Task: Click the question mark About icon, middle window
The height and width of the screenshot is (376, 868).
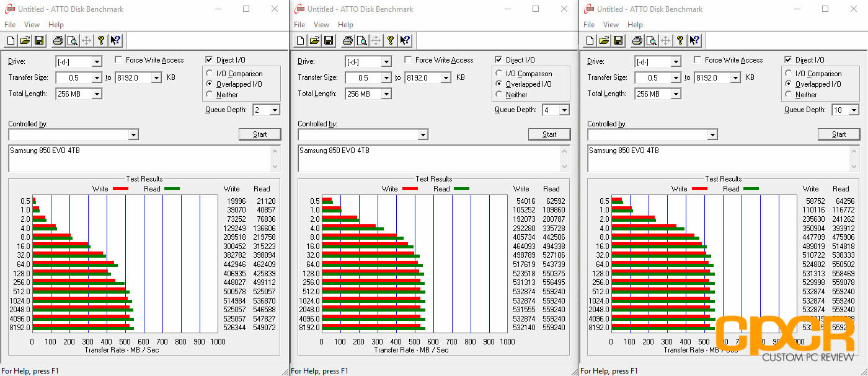Action: (x=390, y=41)
